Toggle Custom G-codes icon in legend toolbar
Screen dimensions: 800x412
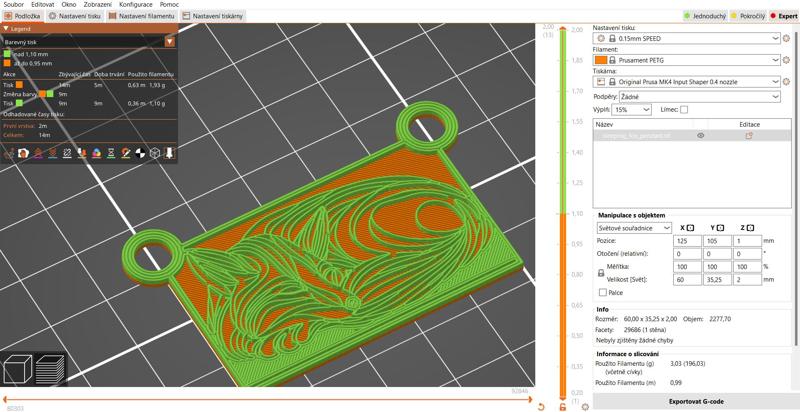click(x=126, y=153)
